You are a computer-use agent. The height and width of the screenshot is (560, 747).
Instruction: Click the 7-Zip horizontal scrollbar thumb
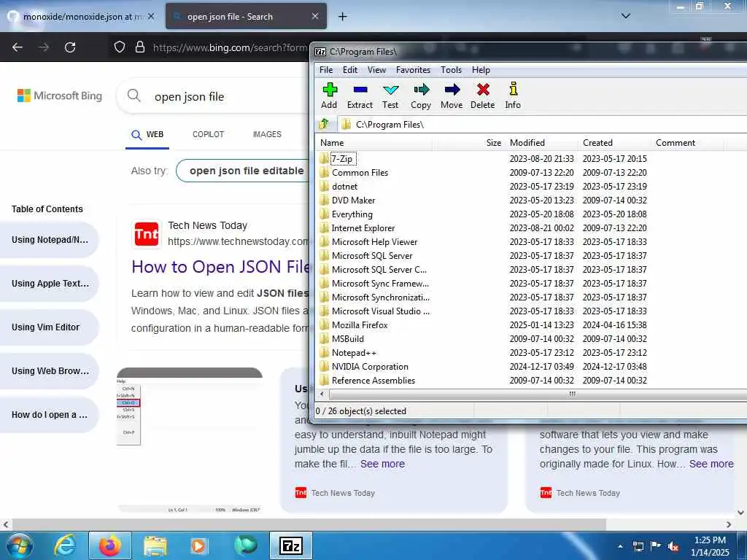tap(572, 394)
